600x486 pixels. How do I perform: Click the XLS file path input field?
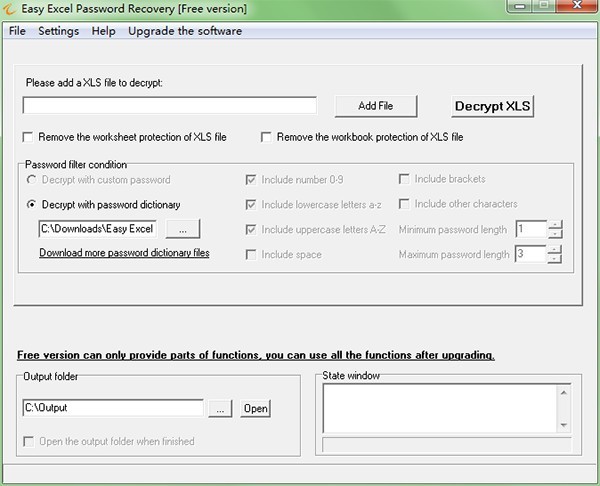click(170, 105)
